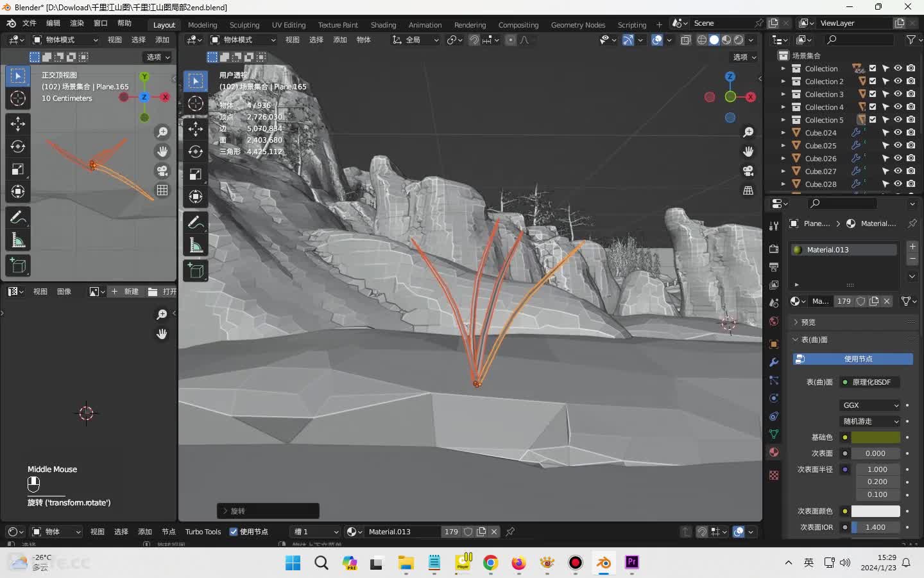Screen dimensions: 924x578
Task: Click the 原理化BSDF surface shader button
Action: 870,382
